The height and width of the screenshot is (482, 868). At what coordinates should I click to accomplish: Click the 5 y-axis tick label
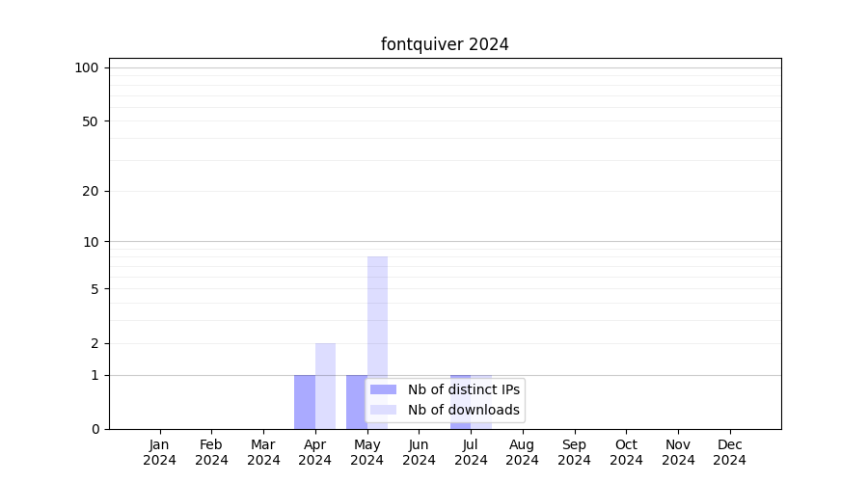coord(95,288)
